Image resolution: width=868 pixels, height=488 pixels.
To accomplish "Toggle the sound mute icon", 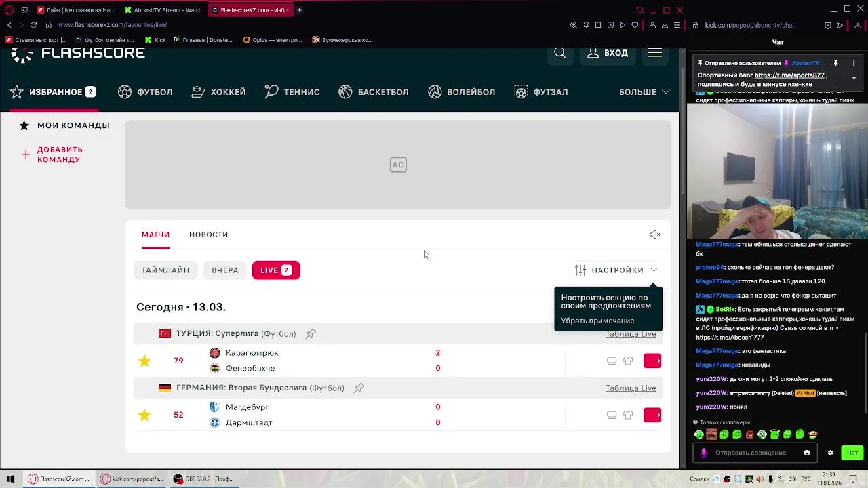I will tap(654, 235).
